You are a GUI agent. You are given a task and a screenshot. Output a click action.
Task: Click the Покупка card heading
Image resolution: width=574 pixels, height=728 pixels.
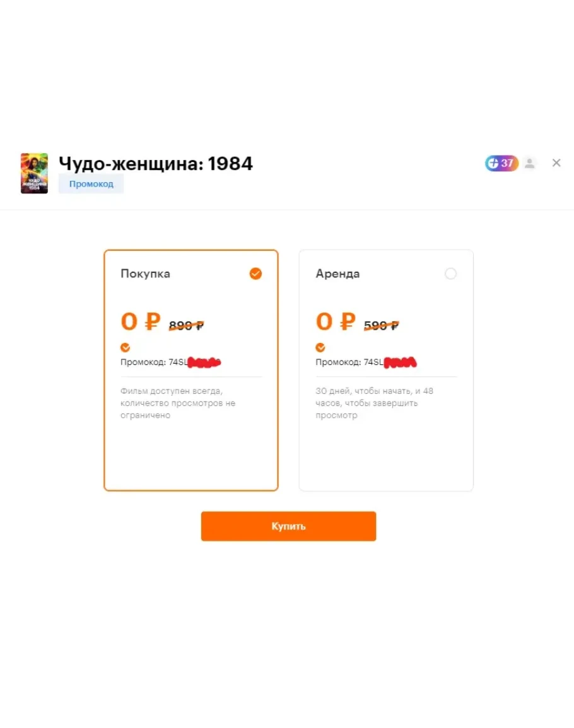pos(145,274)
